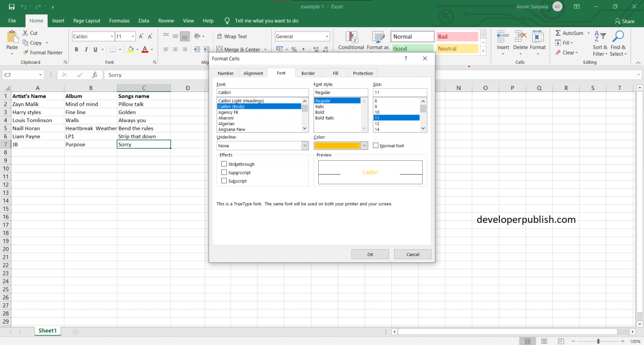Click the orange font color swatch
The height and width of the screenshot is (345, 644).
[338, 145]
